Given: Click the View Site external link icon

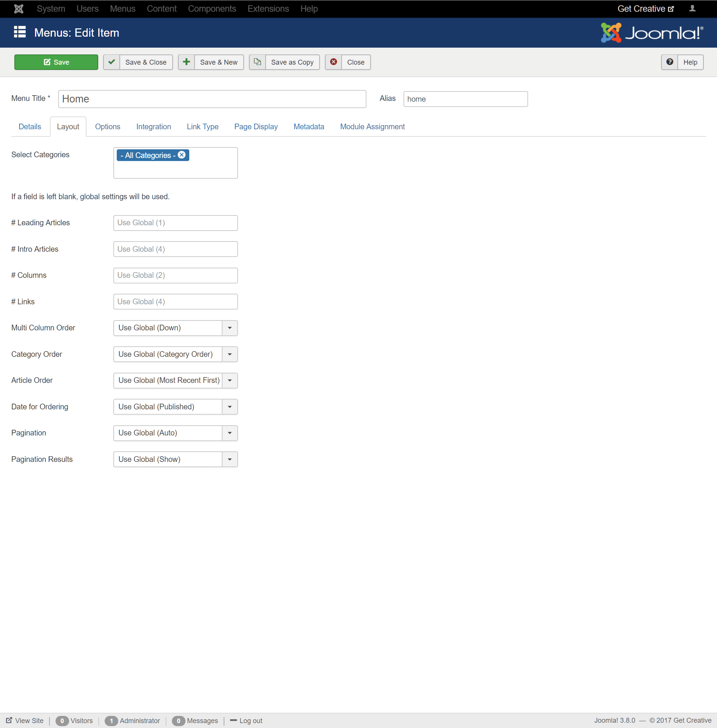Looking at the screenshot, I should (x=9, y=720).
